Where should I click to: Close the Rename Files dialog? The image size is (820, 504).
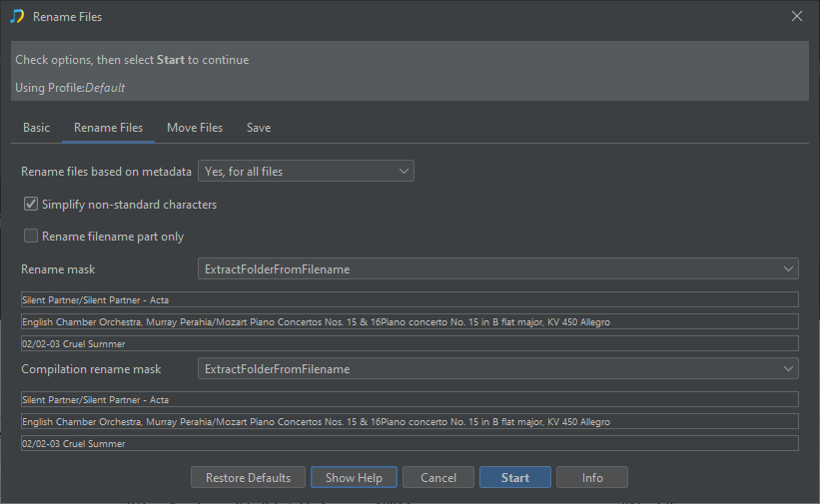coord(796,16)
